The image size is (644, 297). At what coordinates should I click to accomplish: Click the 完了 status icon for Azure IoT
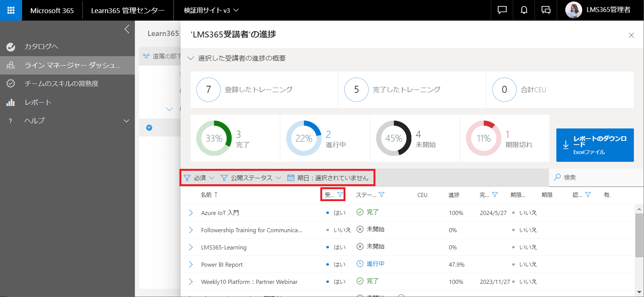coord(360,212)
